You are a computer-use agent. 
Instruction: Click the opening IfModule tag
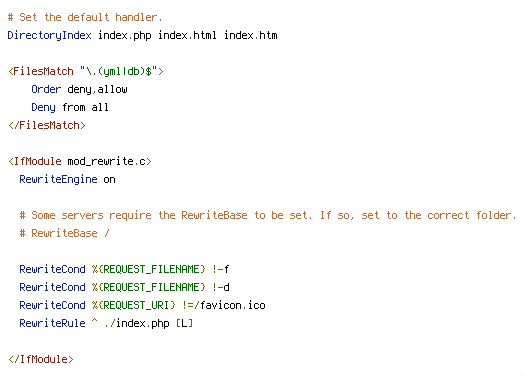80,161
